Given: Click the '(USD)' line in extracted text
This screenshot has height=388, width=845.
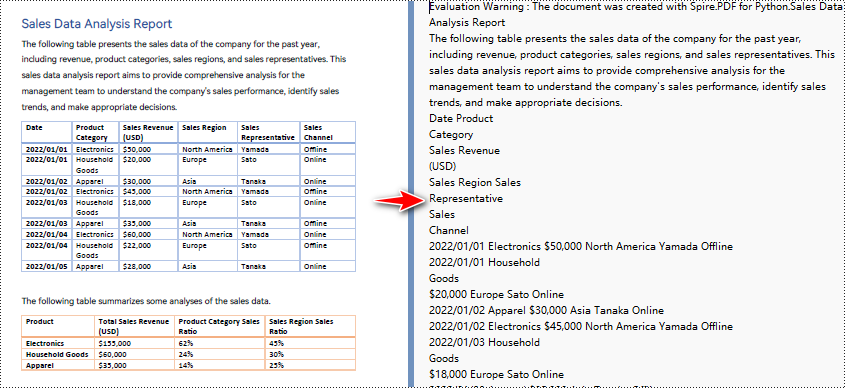Looking at the screenshot, I should click(442, 167).
